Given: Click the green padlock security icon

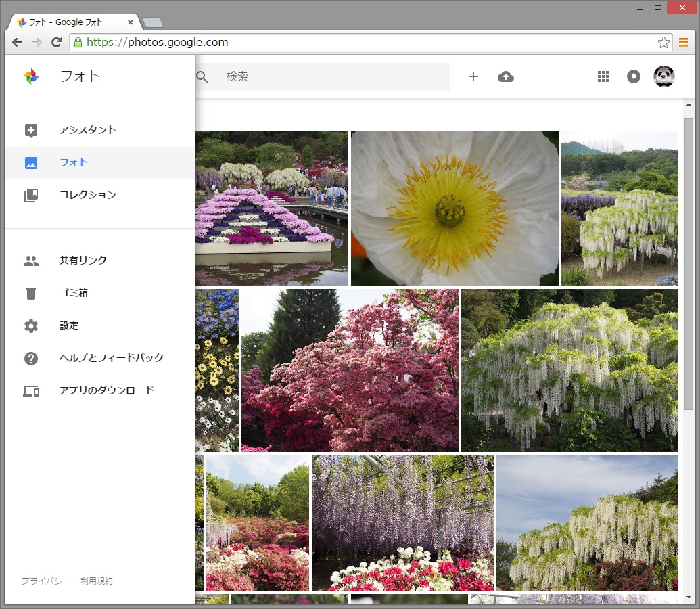Looking at the screenshot, I should coord(78,43).
